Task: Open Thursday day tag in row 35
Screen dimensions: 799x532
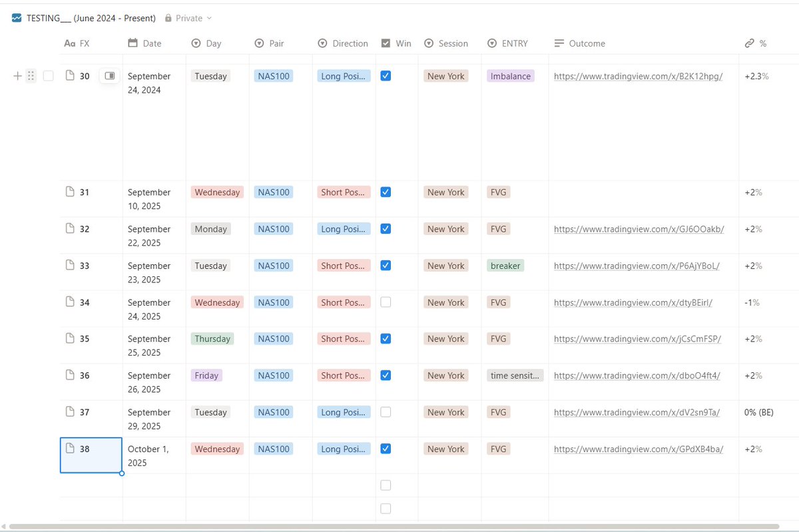Action: click(x=212, y=338)
